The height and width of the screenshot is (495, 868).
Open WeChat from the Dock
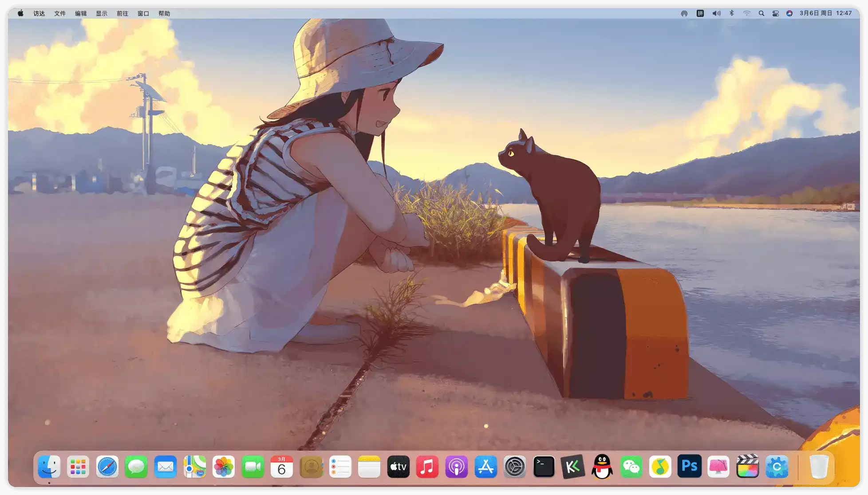[631, 467]
